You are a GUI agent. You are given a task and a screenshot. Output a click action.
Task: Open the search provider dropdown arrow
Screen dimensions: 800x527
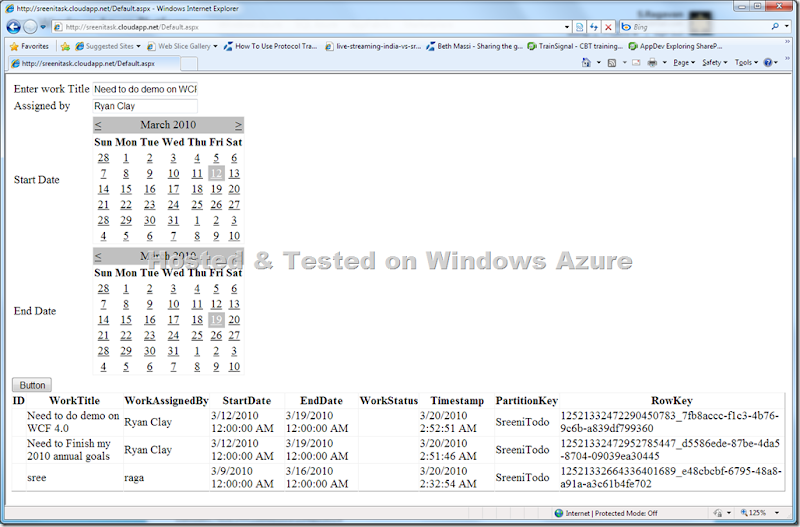787,27
